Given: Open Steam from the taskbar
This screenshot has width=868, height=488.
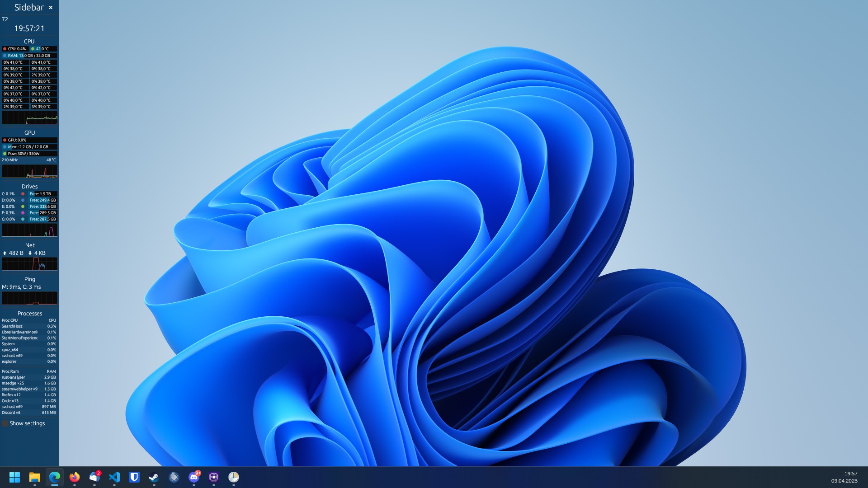Looking at the screenshot, I should [x=154, y=477].
